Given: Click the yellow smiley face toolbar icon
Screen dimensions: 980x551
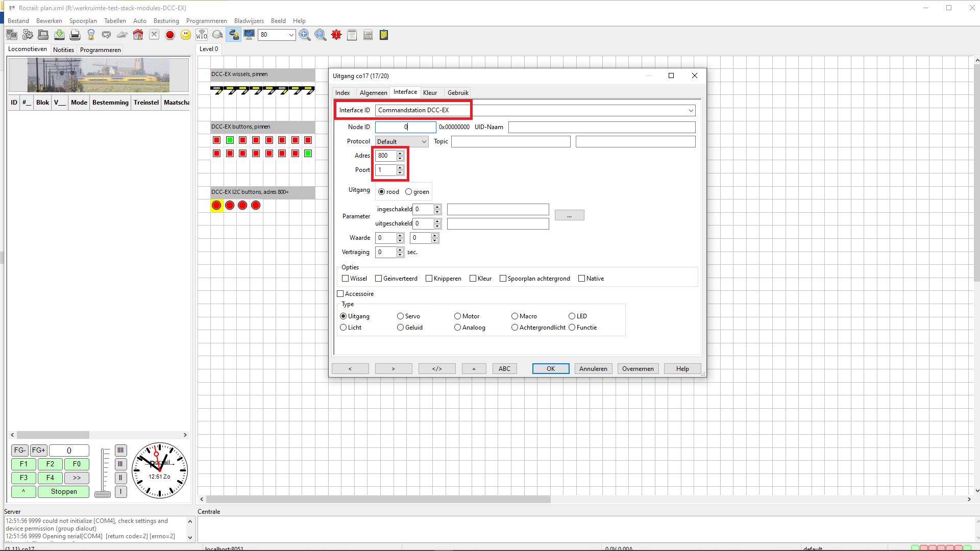Looking at the screenshot, I should coord(186,35).
